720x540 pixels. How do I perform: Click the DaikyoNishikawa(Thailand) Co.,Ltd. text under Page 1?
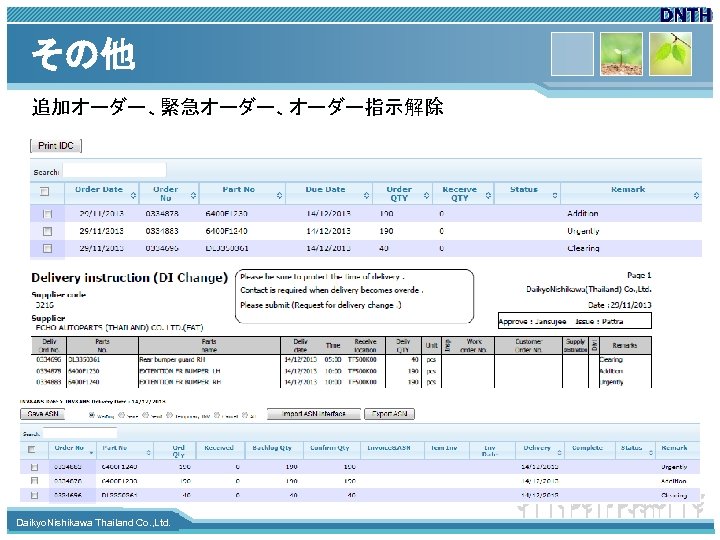589,289
